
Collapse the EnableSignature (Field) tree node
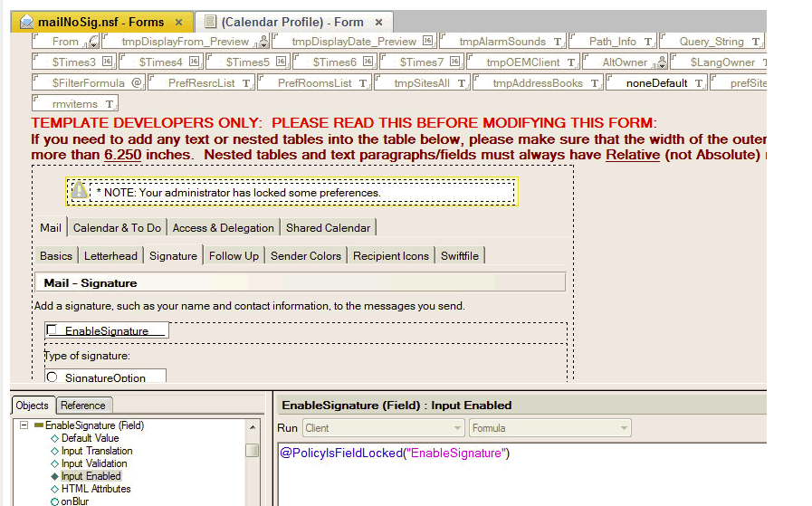point(24,425)
